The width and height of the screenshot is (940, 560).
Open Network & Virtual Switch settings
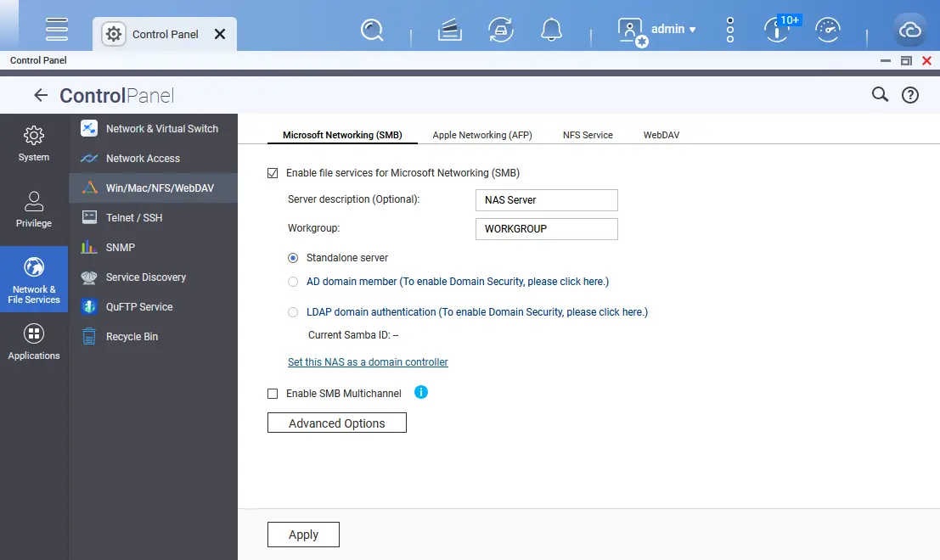pos(154,129)
